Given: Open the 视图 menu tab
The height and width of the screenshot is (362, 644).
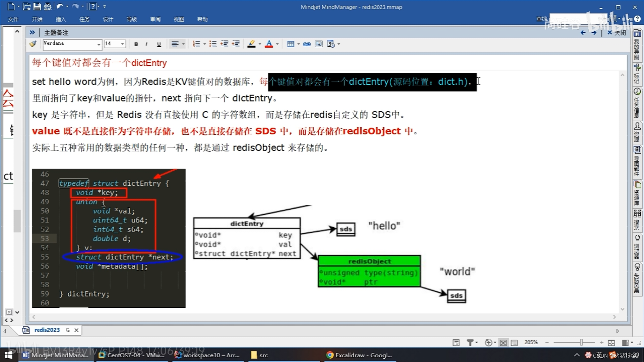Looking at the screenshot, I should coord(179,19).
